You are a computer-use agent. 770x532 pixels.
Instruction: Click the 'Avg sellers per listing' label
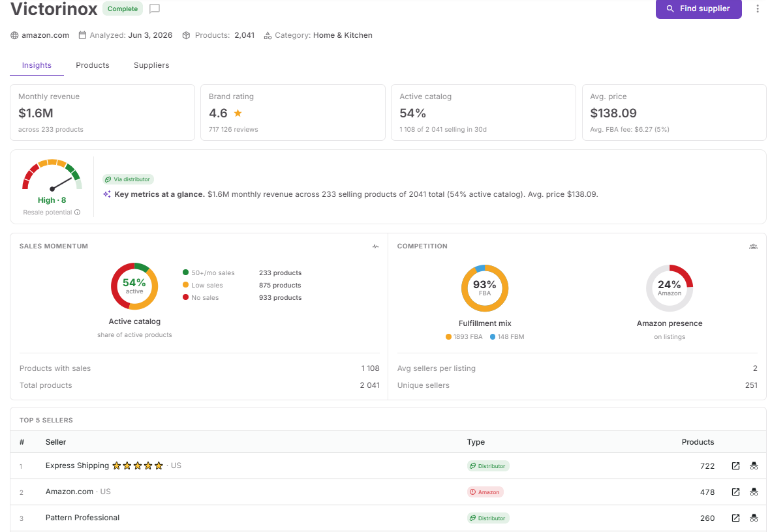(x=436, y=368)
